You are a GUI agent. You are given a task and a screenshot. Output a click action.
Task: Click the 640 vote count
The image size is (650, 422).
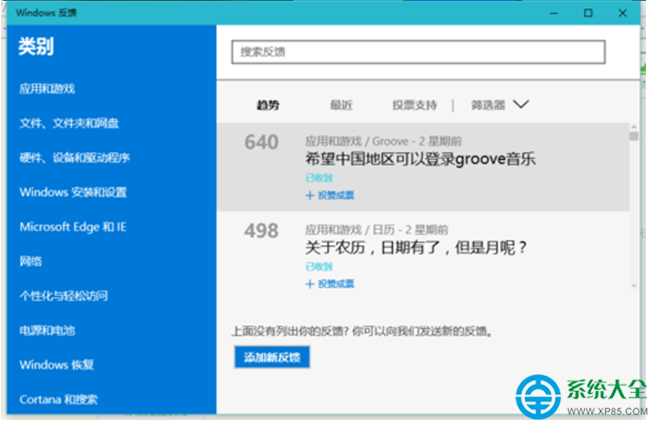(x=261, y=142)
